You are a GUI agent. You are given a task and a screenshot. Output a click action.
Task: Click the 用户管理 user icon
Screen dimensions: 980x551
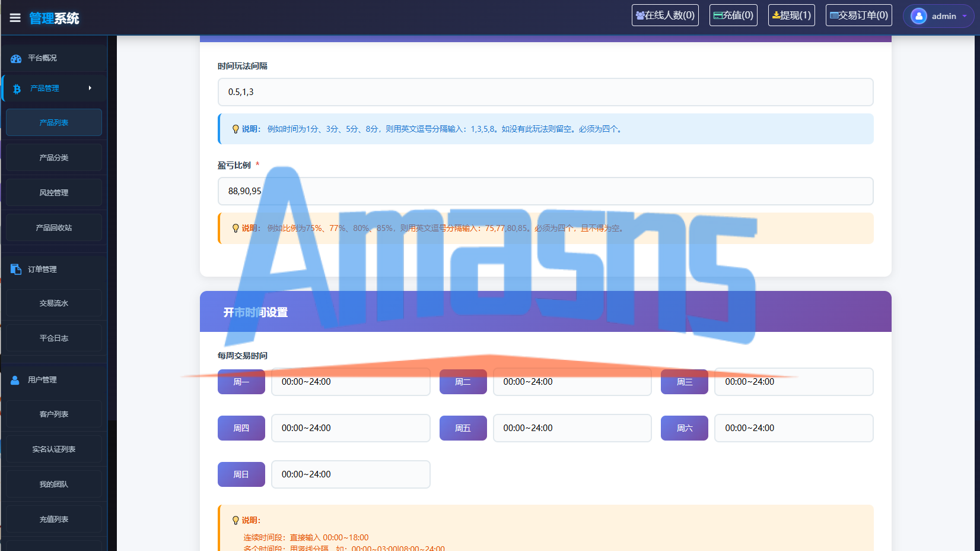15,380
